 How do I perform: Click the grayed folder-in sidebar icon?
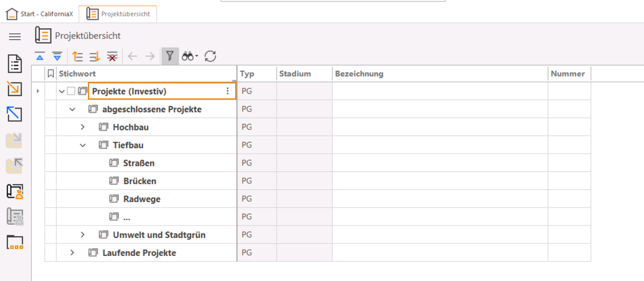14,140
